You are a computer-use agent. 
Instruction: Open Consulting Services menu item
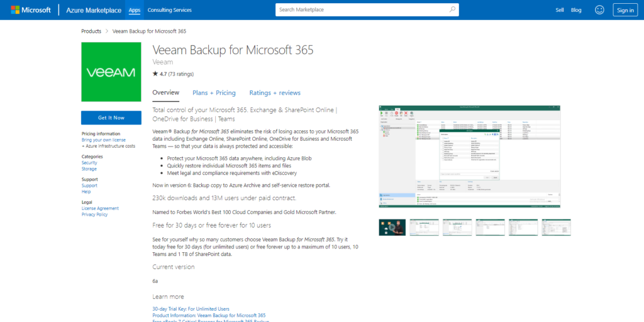169,10
